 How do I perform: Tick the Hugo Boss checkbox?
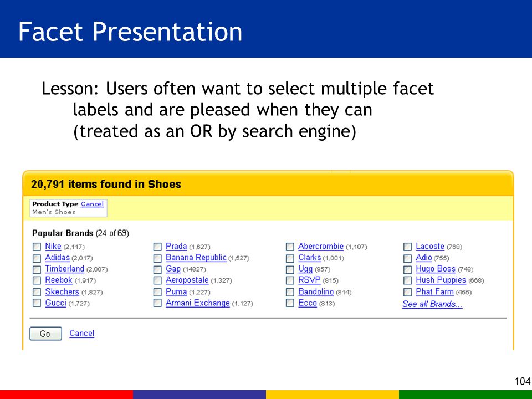[x=407, y=269]
